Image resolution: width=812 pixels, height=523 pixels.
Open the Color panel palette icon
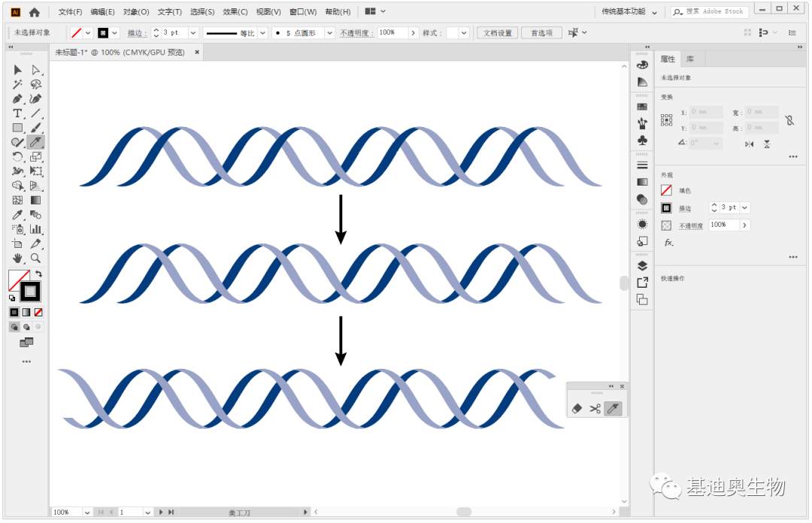coord(642,65)
